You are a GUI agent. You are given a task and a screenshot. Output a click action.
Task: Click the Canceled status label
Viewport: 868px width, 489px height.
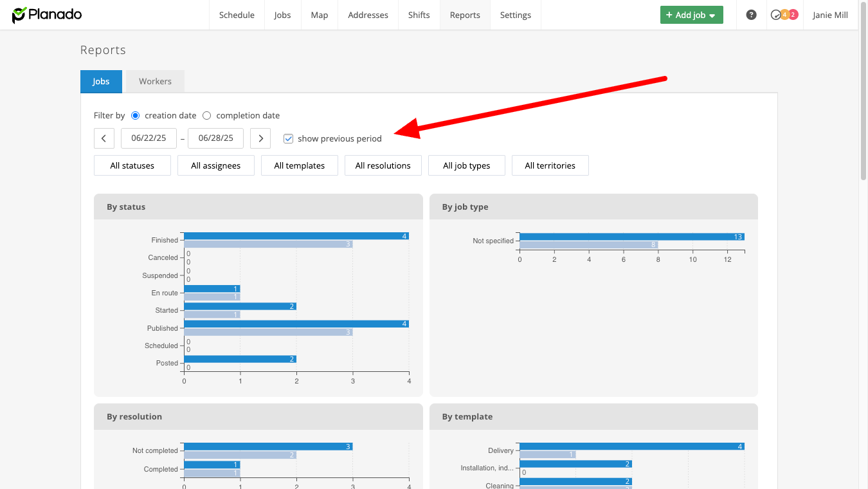click(x=163, y=257)
